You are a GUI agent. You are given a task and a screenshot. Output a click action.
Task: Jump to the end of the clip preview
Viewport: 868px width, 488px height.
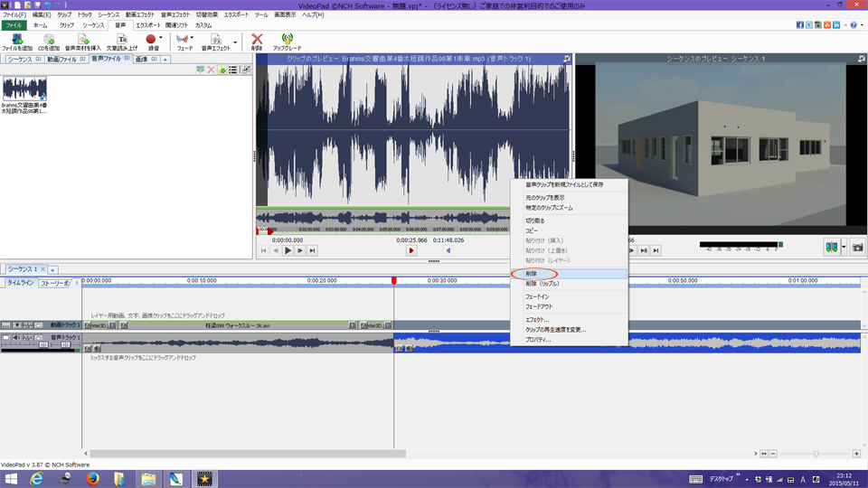(312, 250)
